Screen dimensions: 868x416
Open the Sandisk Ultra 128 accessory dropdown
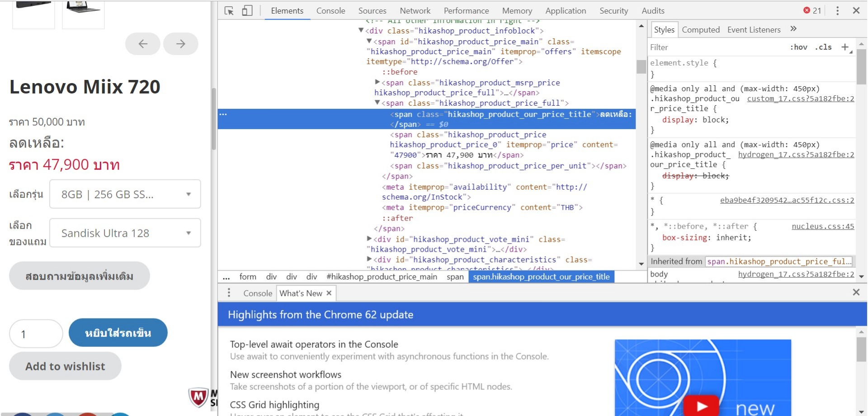125,233
